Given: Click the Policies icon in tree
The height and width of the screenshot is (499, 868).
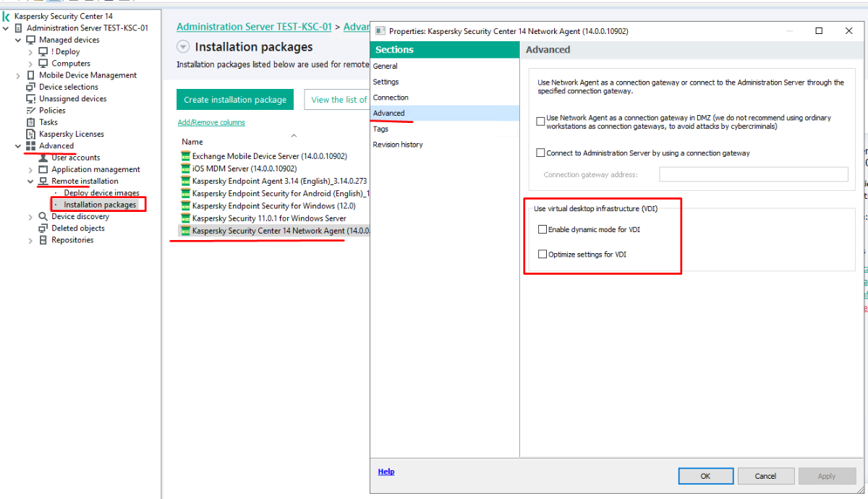Looking at the screenshot, I should tap(31, 111).
